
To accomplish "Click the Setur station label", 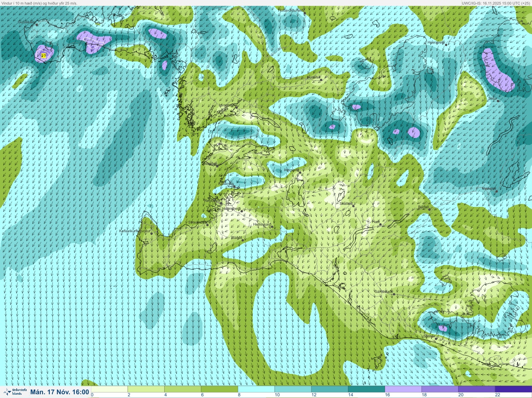I will (493, 98).
